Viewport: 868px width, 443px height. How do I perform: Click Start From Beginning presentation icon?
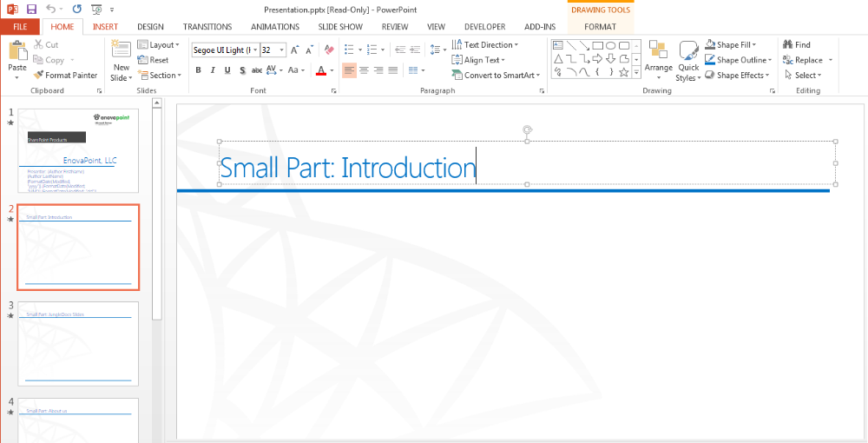pos(96,10)
